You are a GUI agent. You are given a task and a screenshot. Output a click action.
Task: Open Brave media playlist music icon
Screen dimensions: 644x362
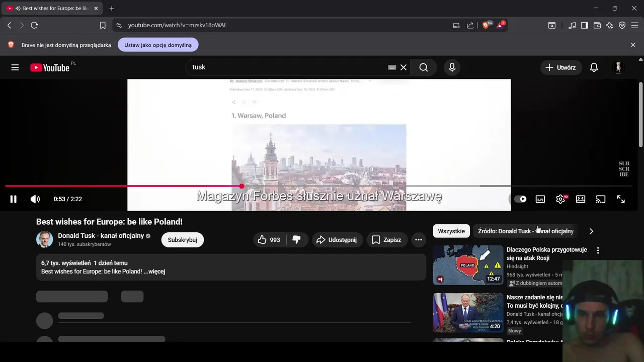(x=572, y=25)
